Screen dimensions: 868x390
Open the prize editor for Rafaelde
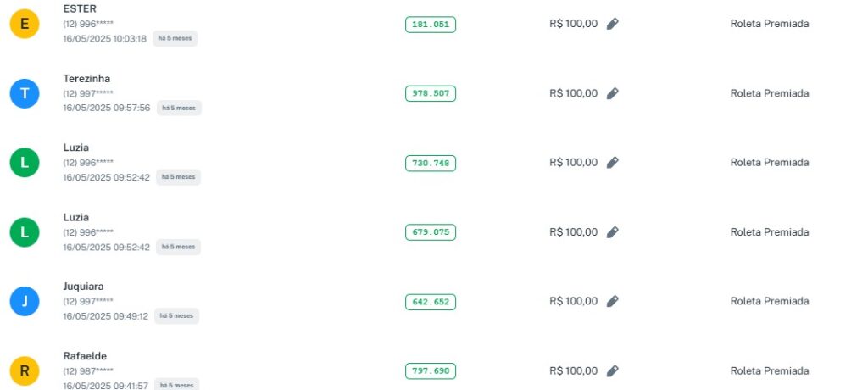pyautogui.click(x=613, y=370)
